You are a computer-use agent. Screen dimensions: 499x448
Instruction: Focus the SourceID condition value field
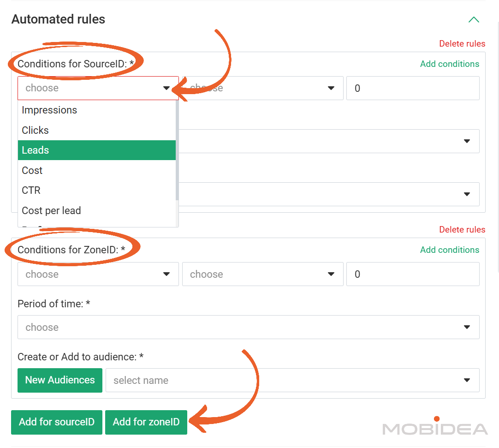(413, 88)
